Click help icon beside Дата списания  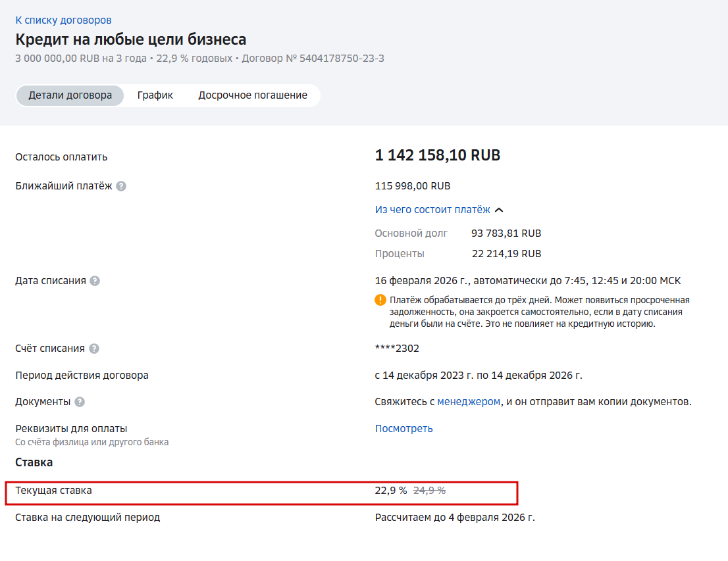[x=95, y=281]
